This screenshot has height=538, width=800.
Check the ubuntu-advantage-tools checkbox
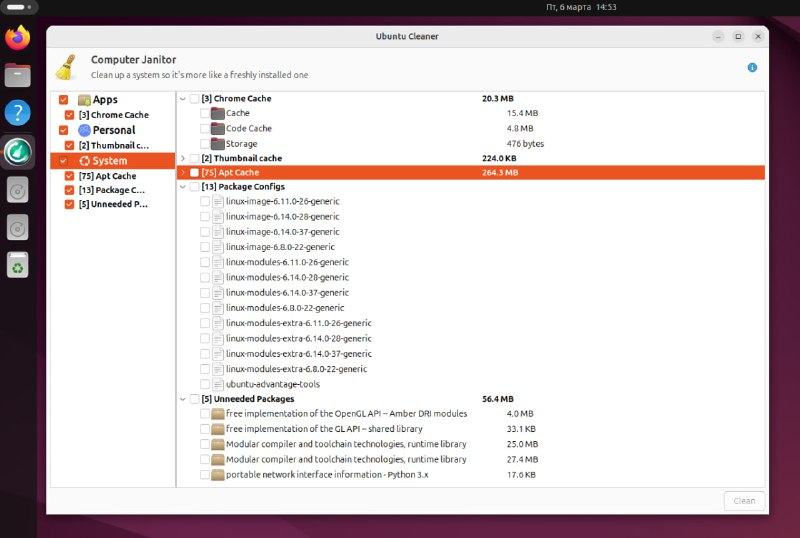click(x=205, y=384)
